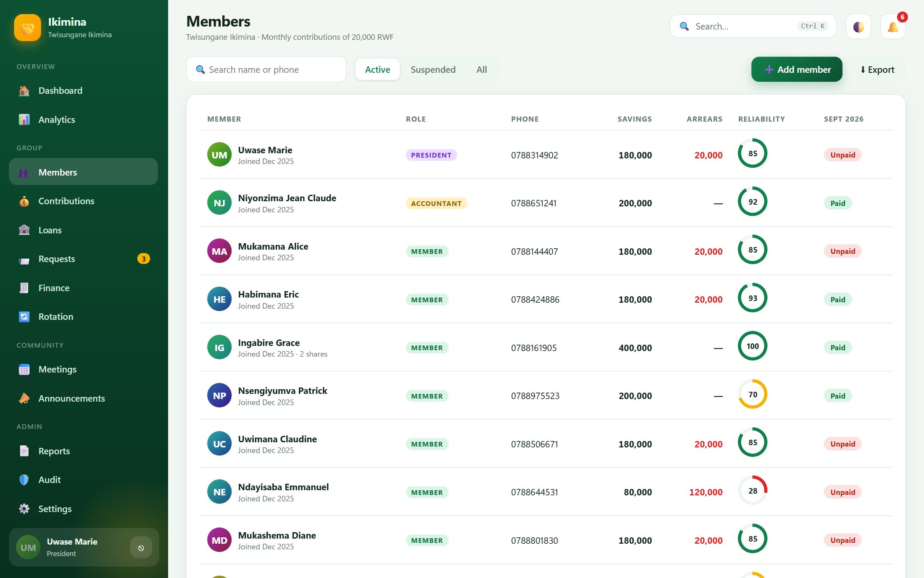Click the MD avatar of Mukashema Diane
Image resolution: width=924 pixels, height=578 pixels.
[219, 540]
